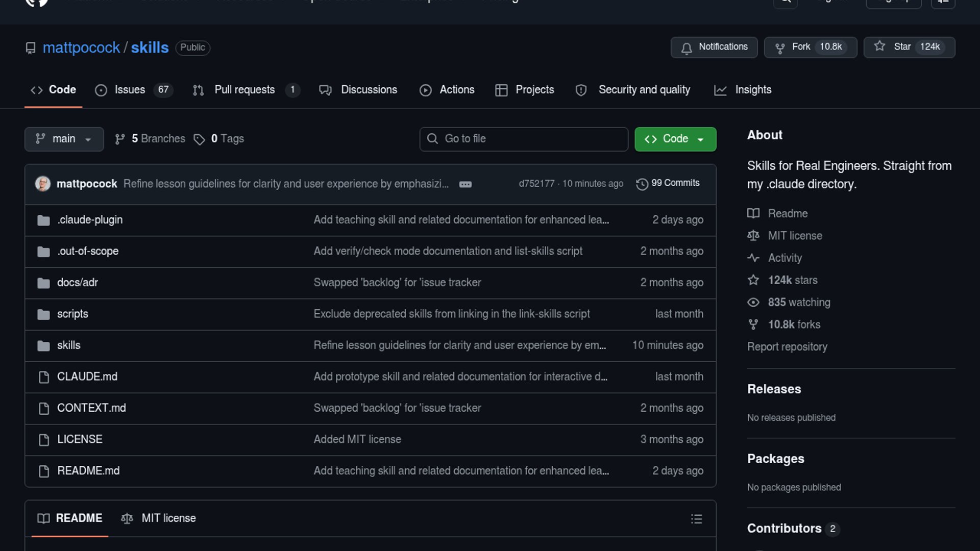
Task: Go to the Discussions tab
Action: tap(358, 90)
